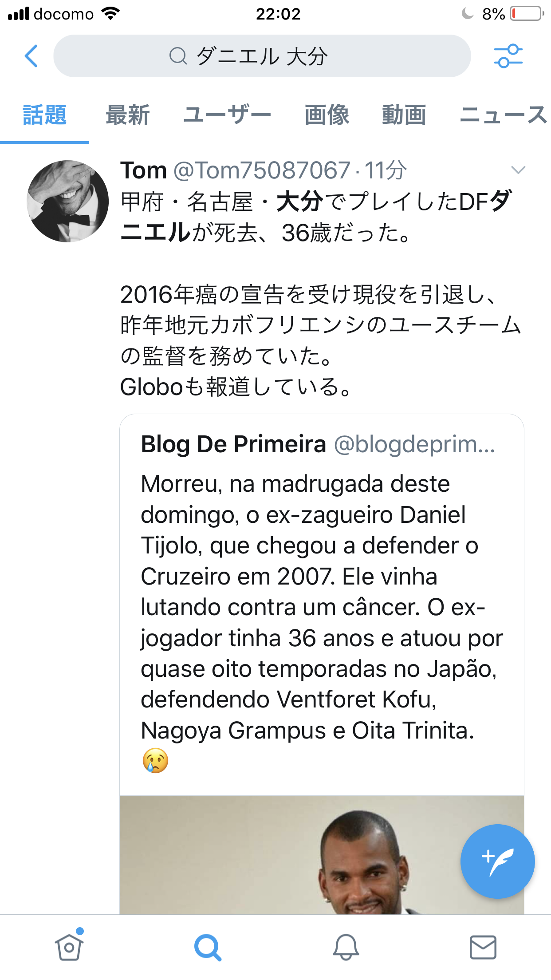Open search filter settings icon
Viewport: 551px width, 980px height.
click(x=508, y=56)
